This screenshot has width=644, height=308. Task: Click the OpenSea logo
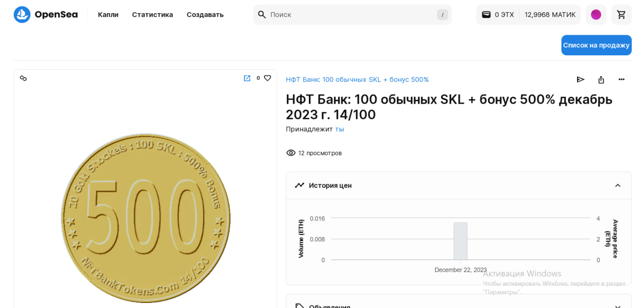coord(45,15)
